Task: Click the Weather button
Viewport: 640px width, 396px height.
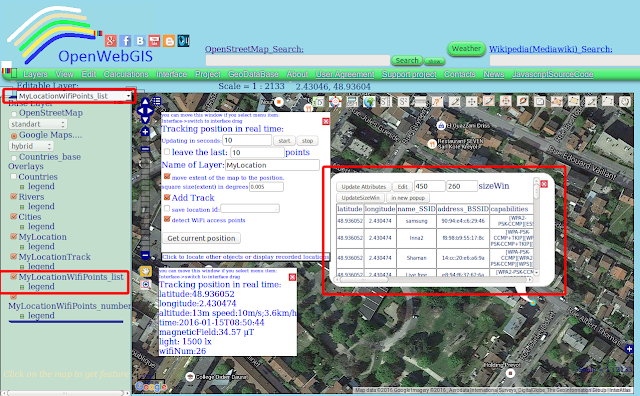Action: pos(466,49)
